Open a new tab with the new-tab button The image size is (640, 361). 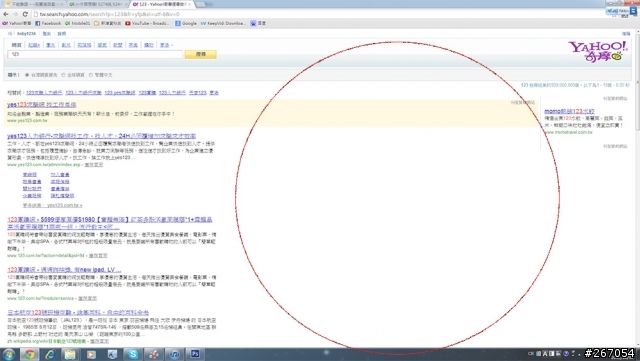pos(200,4)
